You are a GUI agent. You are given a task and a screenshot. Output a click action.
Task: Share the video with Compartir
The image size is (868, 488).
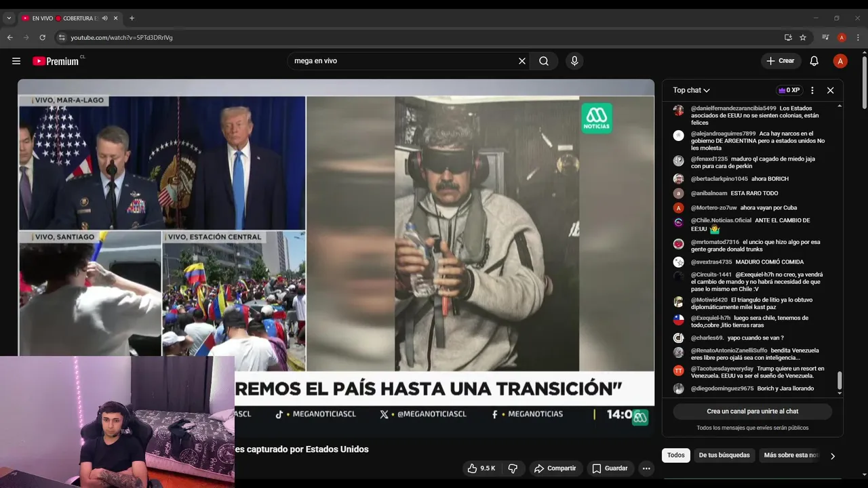click(555, 468)
